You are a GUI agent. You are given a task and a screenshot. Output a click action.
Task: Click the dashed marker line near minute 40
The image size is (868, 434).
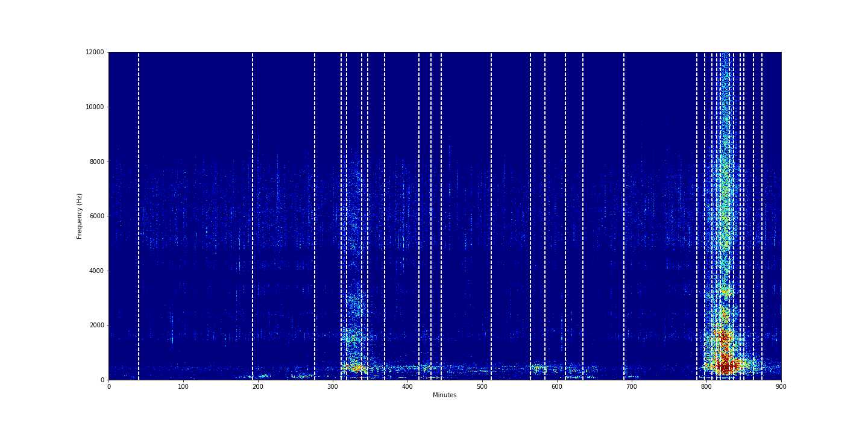(x=139, y=216)
